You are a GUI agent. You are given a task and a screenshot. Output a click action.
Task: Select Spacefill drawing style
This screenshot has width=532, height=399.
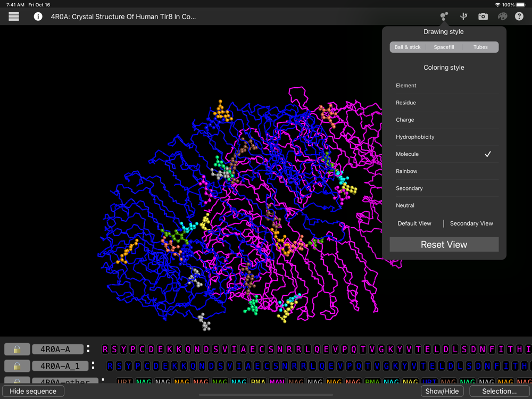444,47
